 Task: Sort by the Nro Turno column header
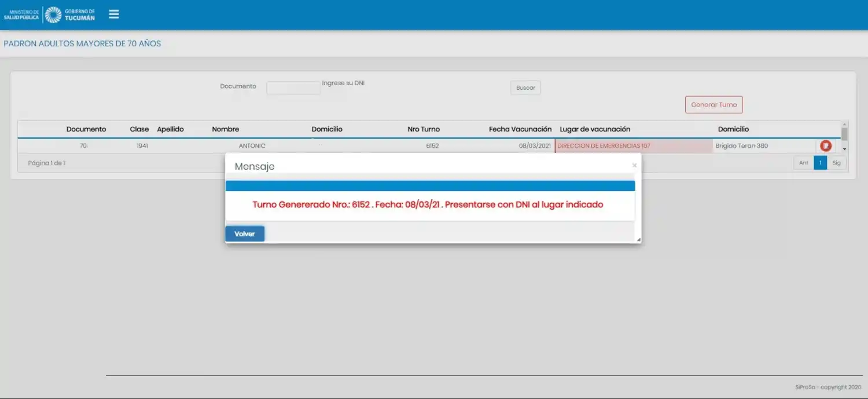tap(424, 129)
